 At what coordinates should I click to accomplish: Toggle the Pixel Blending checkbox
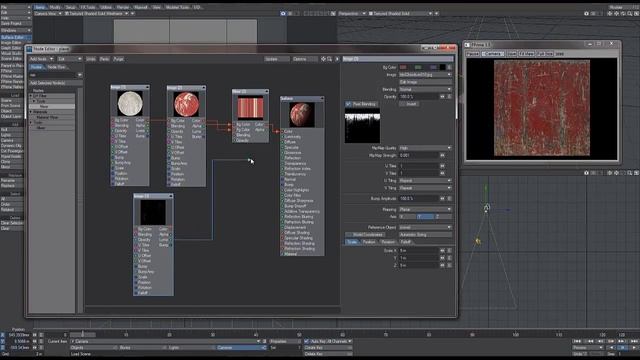(x=348, y=104)
